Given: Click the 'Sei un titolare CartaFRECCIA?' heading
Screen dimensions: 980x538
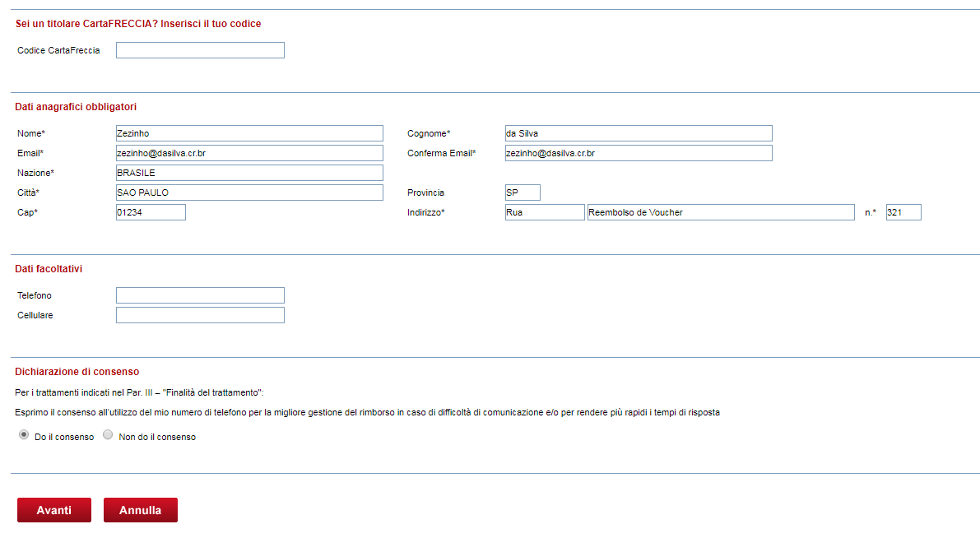Looking at the screenshot, I should (138, 24).
